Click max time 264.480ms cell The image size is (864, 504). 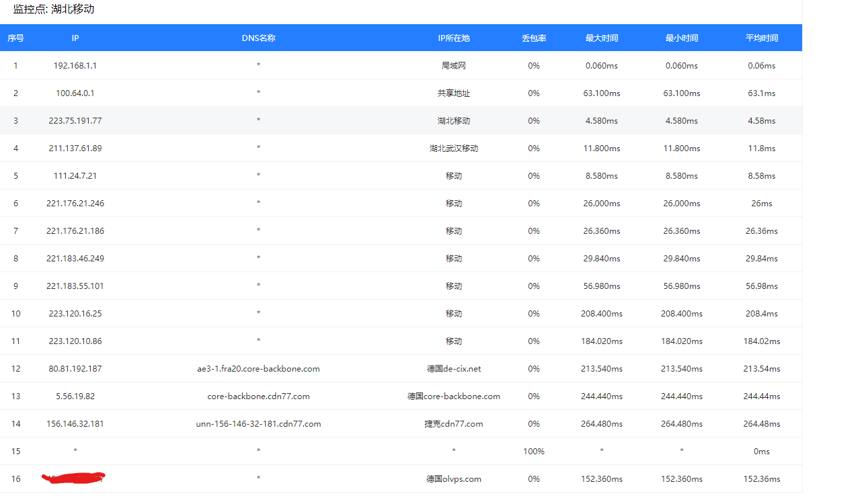(x=602, y=424)
